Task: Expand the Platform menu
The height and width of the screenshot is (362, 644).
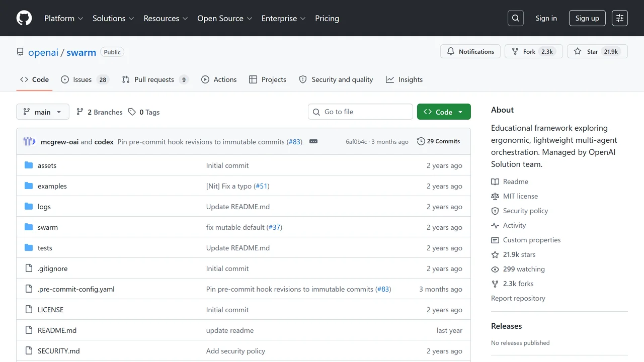Action: [x=63, y=18]
